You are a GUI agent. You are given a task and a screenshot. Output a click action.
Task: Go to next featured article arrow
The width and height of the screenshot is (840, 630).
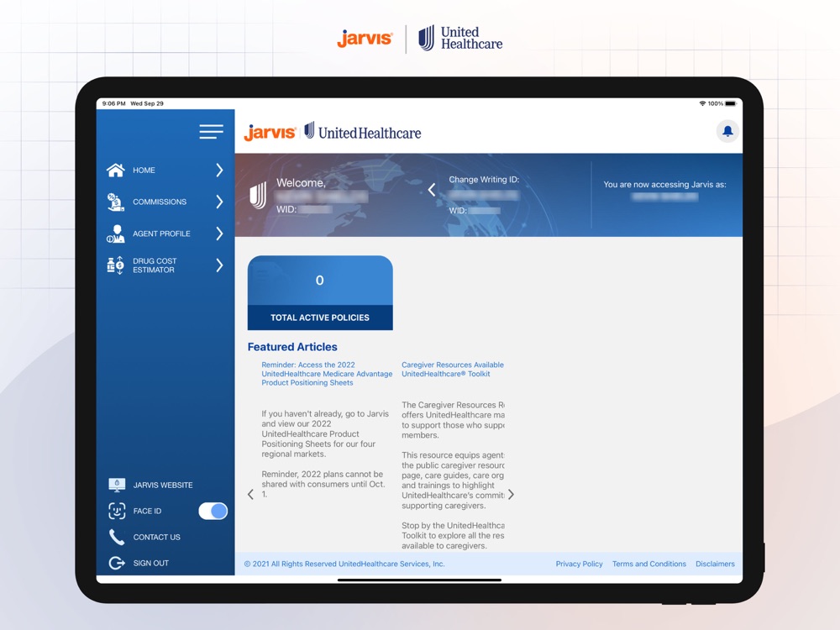pos(511,495)
